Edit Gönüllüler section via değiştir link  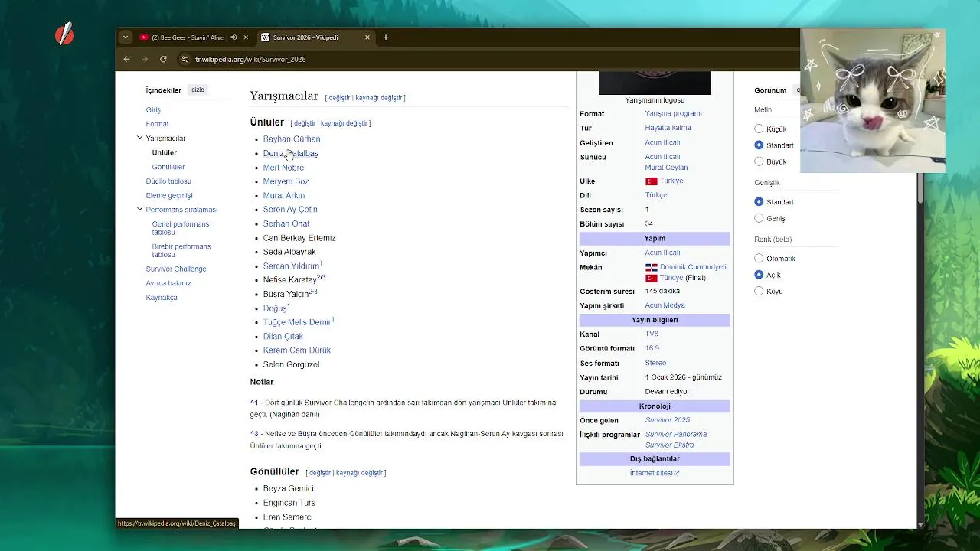pos(320,473)
